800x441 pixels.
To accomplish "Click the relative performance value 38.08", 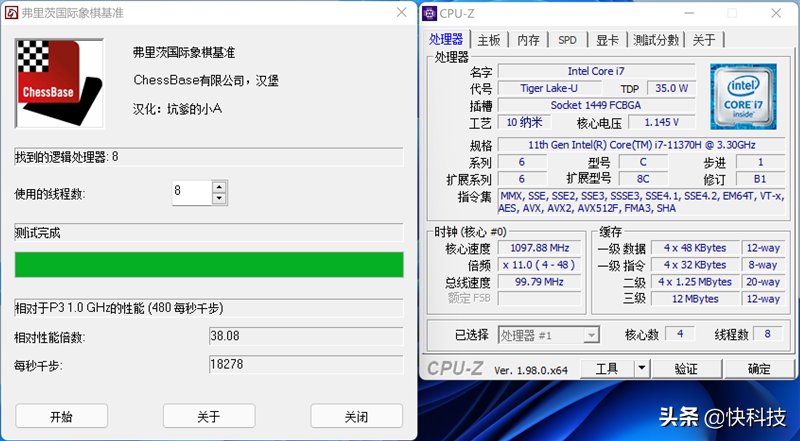I will pos(306,336).
